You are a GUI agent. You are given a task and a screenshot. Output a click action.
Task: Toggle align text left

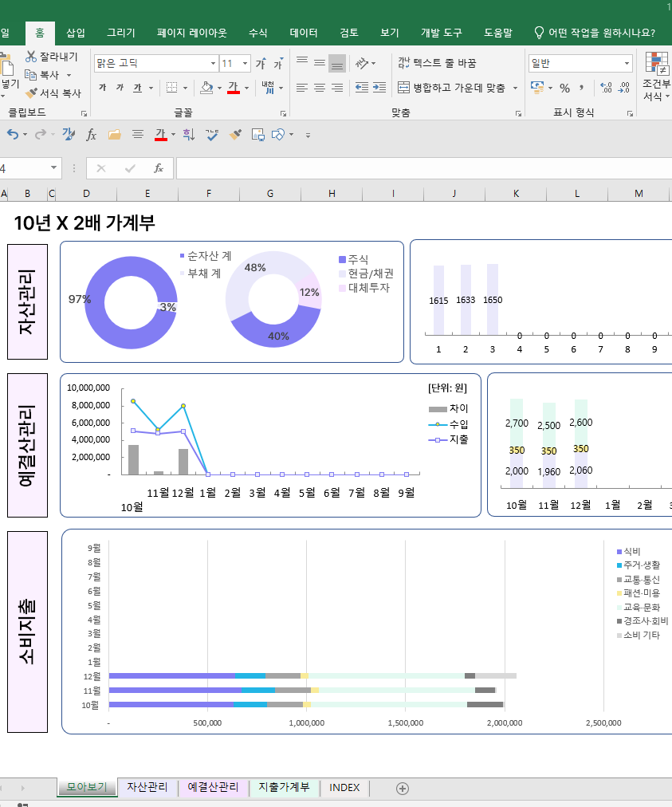[302, 88]
